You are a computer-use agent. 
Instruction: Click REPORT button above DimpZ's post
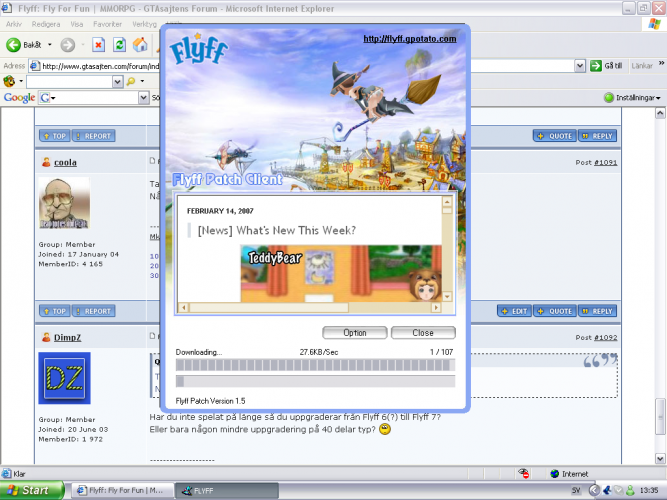[x=94, y=311]
